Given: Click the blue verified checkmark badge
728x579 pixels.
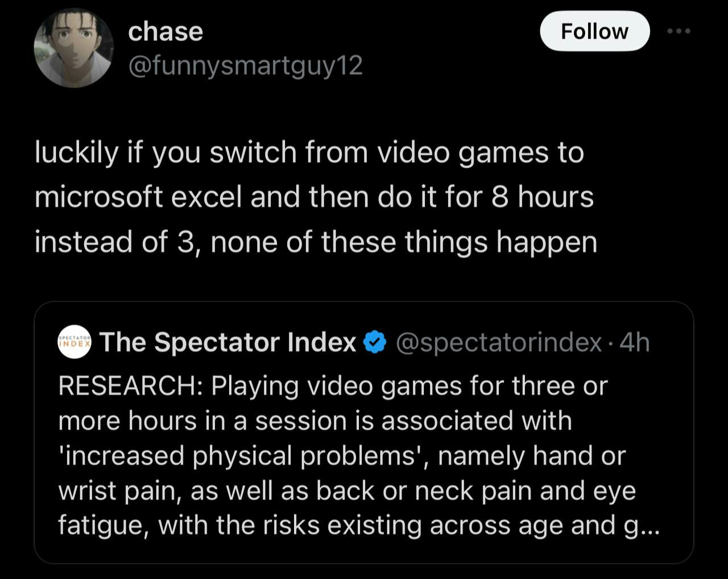Looking at the screenshot, I should point(375,342).
